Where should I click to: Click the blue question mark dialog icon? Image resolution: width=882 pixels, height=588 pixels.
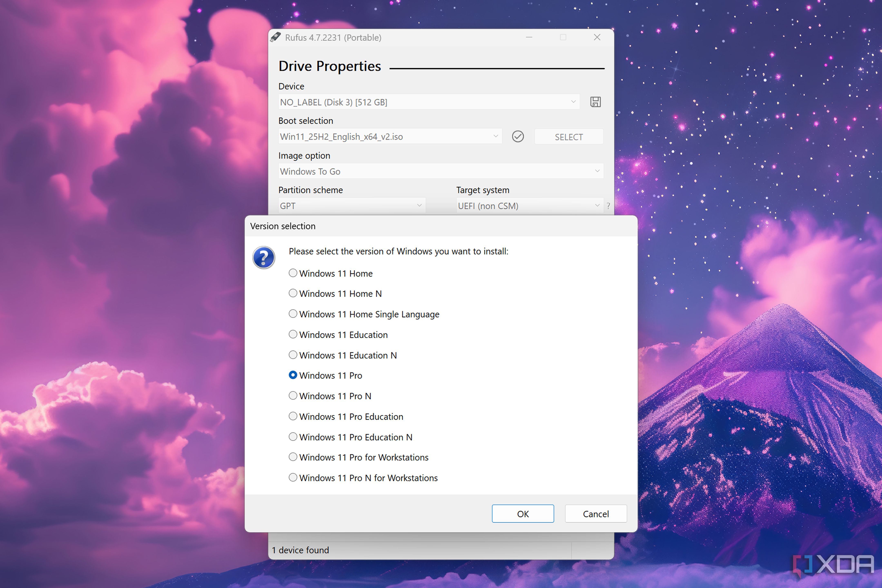tap(264, 258)
